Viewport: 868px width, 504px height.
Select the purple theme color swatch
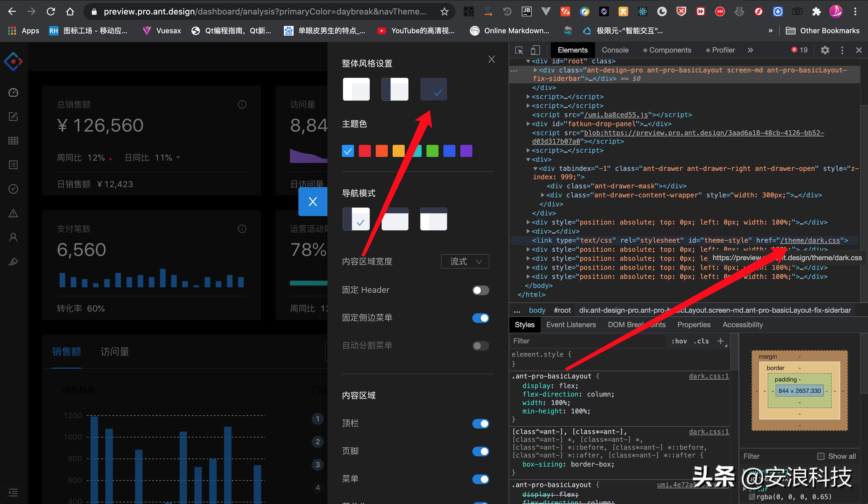click(x=466, y=151)
